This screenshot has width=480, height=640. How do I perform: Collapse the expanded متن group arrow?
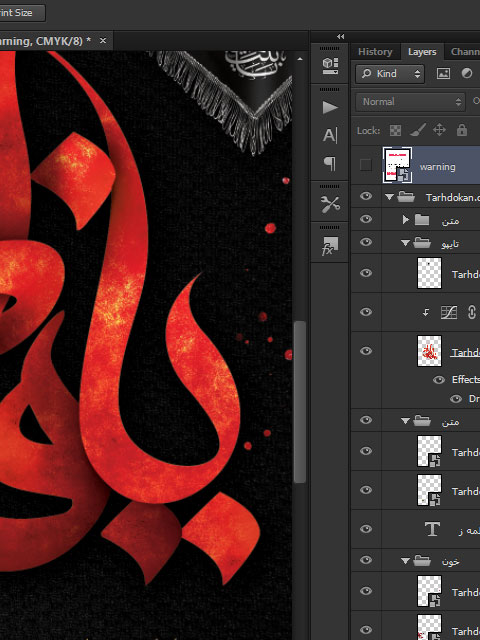tap(405, 421)
